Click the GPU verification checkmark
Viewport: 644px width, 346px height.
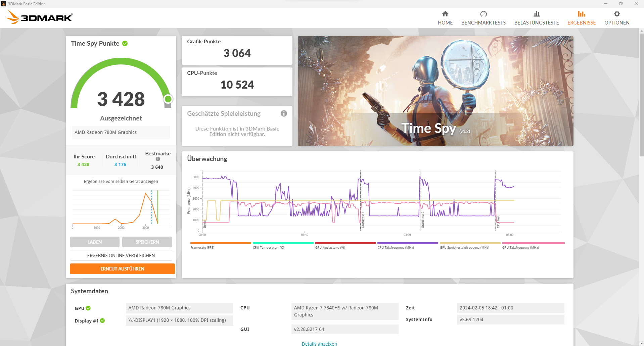click(88, 308)
